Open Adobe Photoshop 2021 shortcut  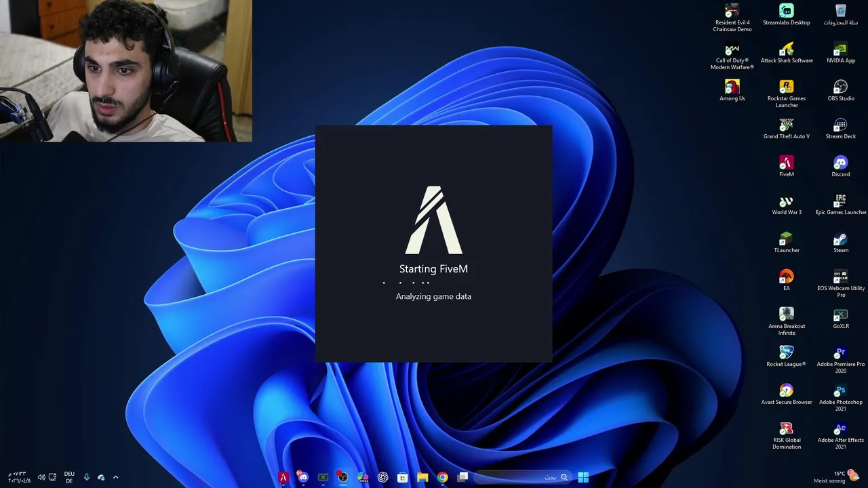point(840,398)
